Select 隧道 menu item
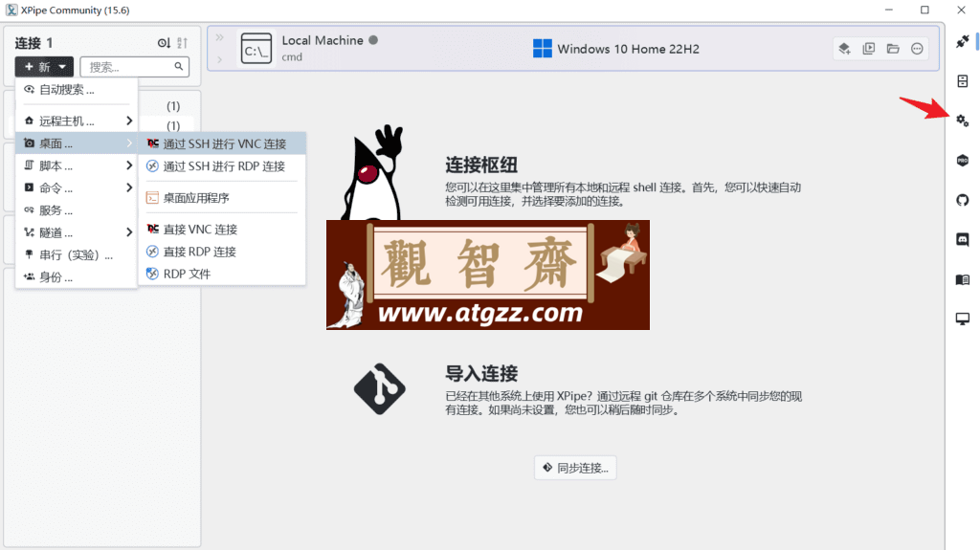This screenshot has width=980, height=550. point(77,232)
